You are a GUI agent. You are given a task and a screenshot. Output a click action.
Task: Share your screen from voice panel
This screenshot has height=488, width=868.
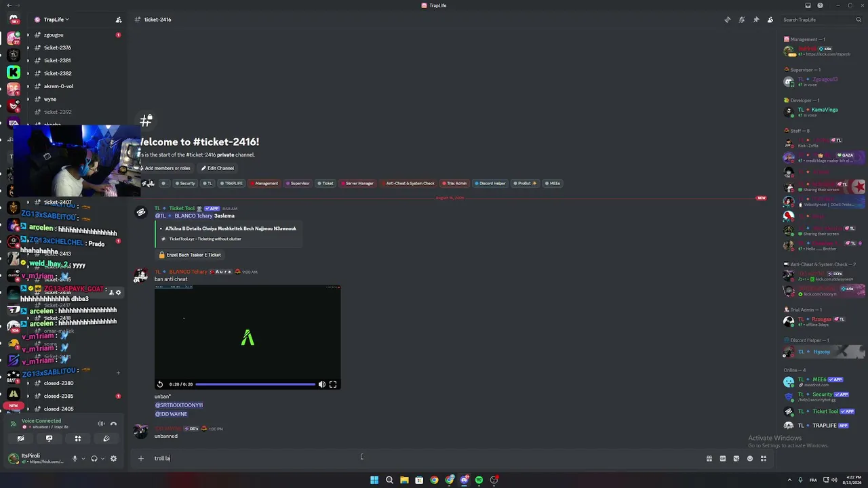click(49, 439)
